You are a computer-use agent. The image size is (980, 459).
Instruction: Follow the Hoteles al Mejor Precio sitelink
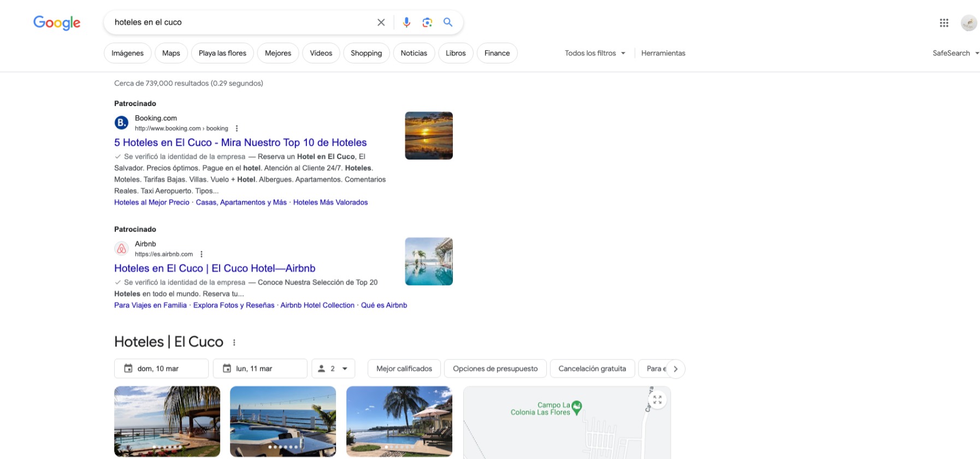pyautogui.click(x=152, y=202)
